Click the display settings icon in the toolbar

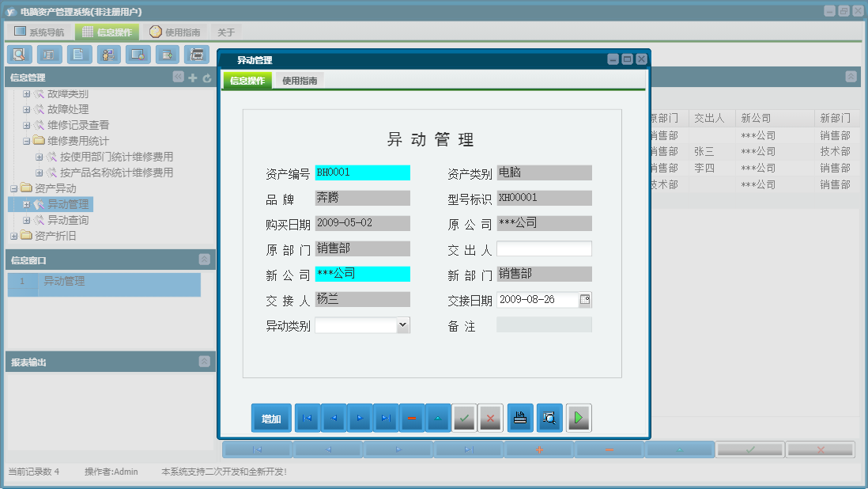tap(138, 55)
